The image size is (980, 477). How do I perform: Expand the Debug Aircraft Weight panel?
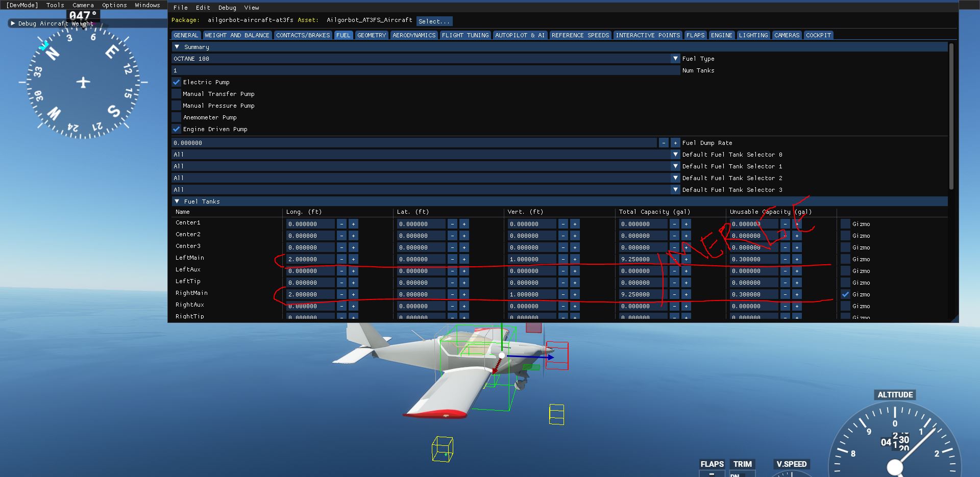[x=13, y=23]
